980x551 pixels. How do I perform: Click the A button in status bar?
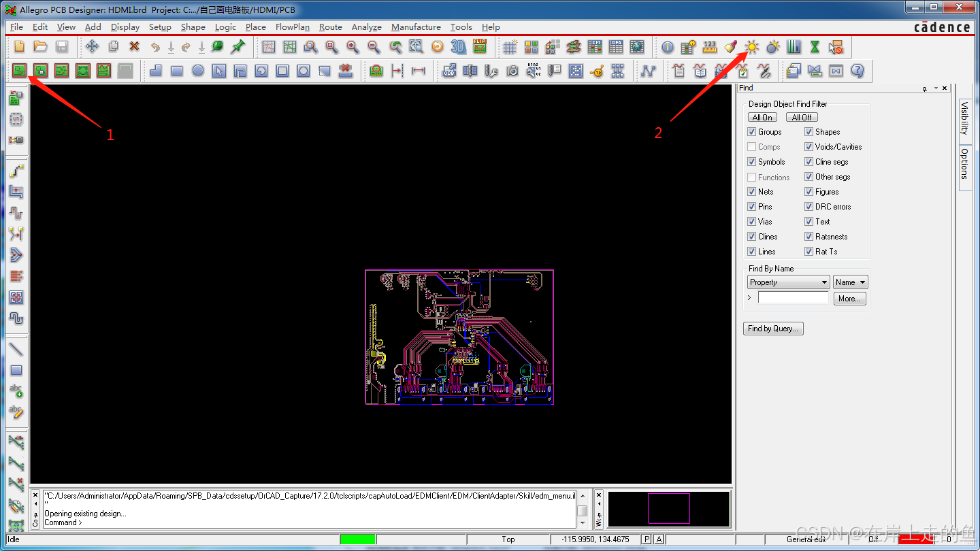click(659, 539)
